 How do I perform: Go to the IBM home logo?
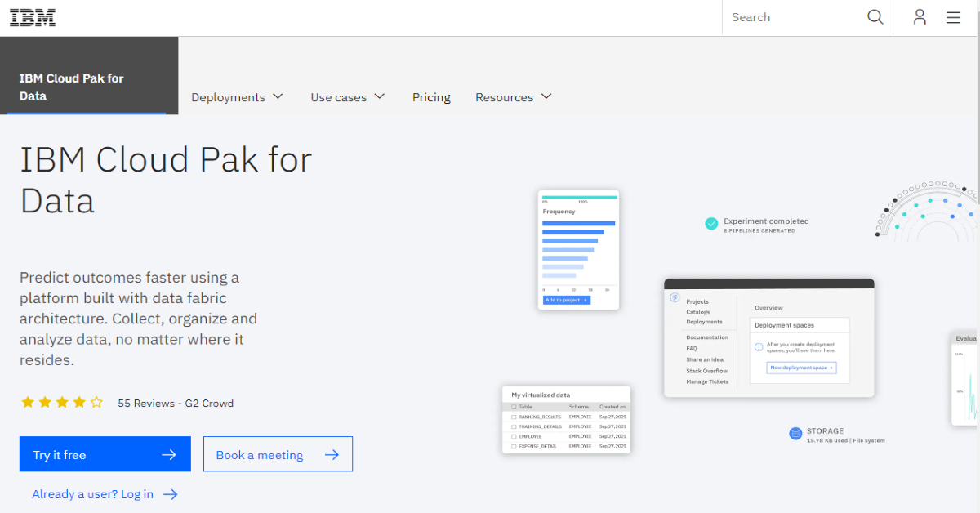coord(33,17)
